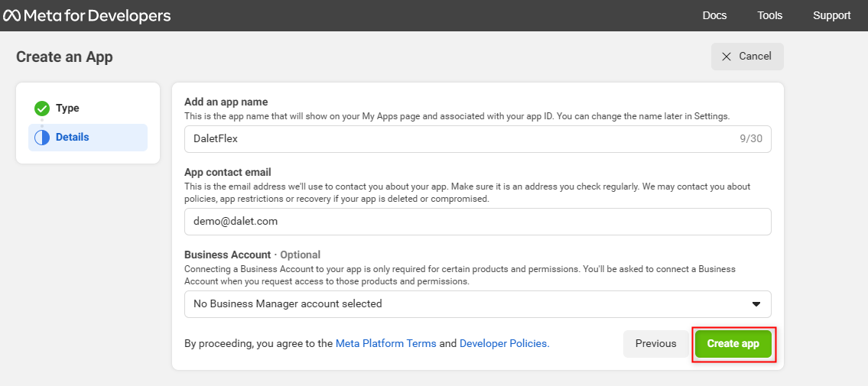Open the Tools menu
868x386 pixels.
pos(770,15)
